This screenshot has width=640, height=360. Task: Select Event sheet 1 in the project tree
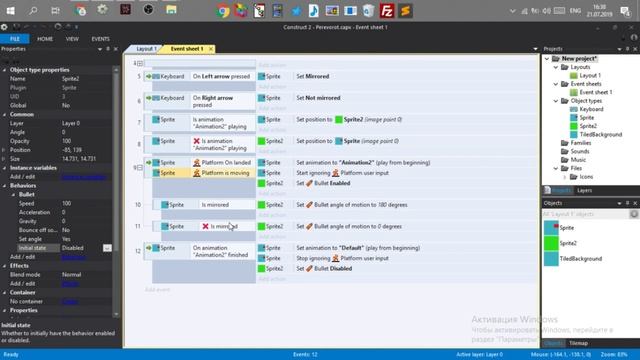coord(596,92)
